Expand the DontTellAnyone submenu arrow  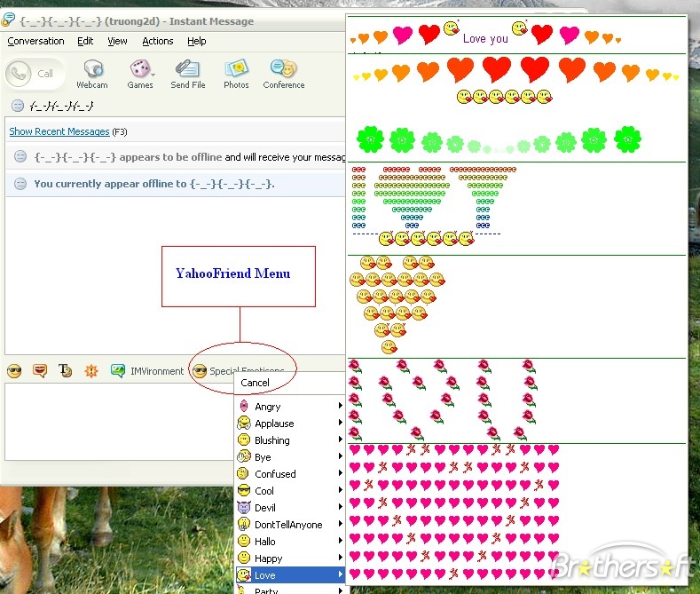[x=340, y=524]
